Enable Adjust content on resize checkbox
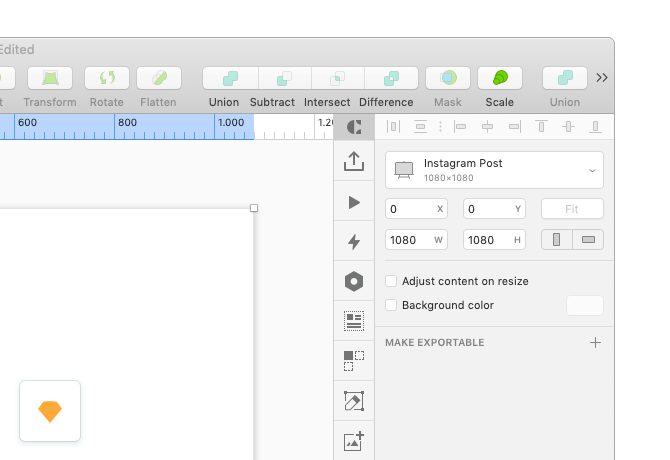670x460 pixels. pyautogui.click(x=391, y=281)
